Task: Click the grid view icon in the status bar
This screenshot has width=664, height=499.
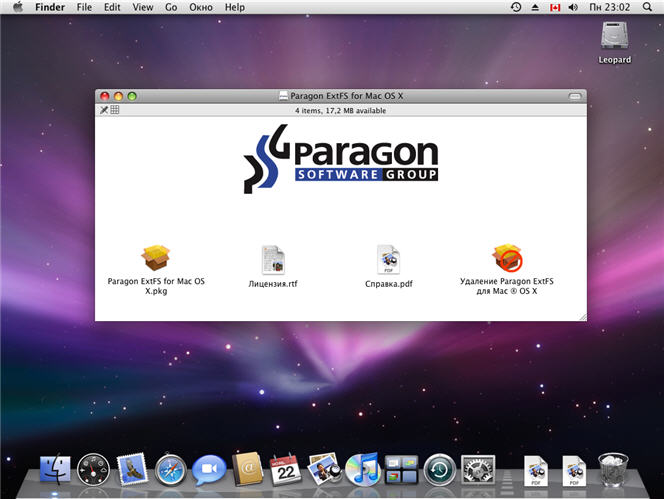Action: (x=115, y=110)
